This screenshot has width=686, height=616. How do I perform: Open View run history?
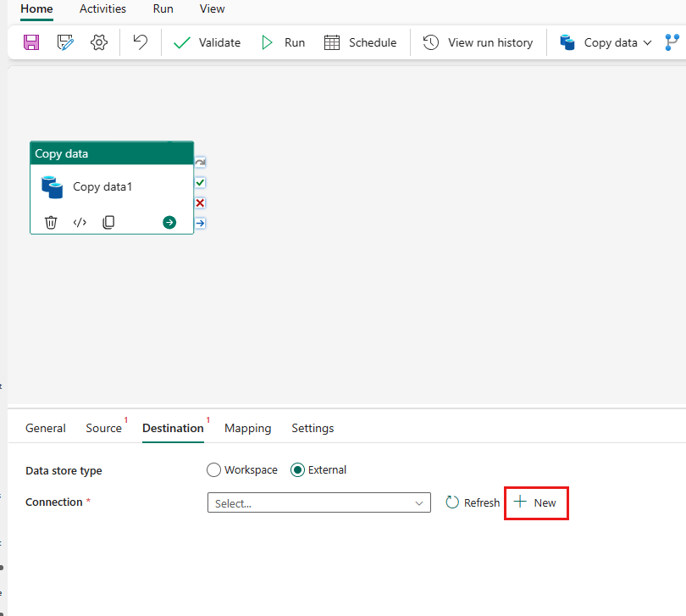(x=478, y=42)
